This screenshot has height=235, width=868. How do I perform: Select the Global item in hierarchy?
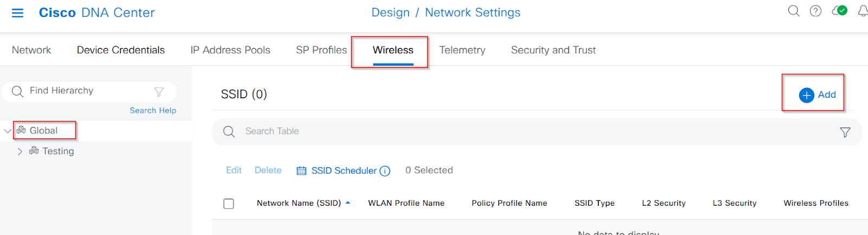[43, 131]
